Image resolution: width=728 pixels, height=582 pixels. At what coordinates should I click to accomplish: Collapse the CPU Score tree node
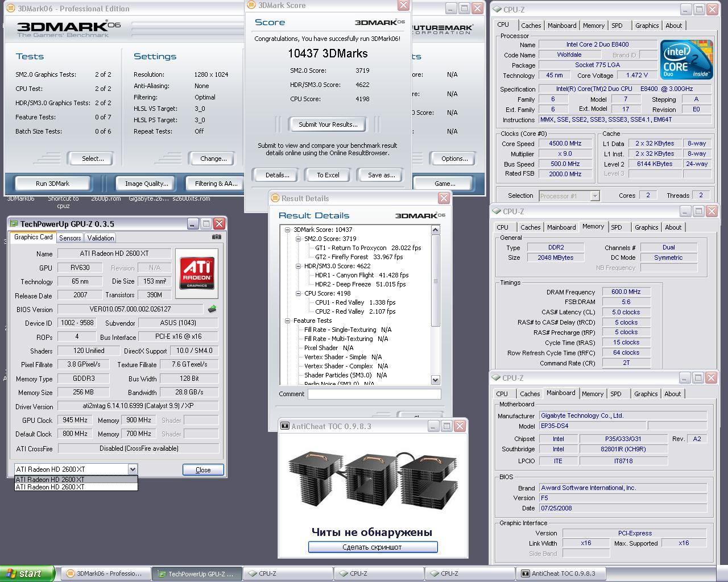(299, 293)
